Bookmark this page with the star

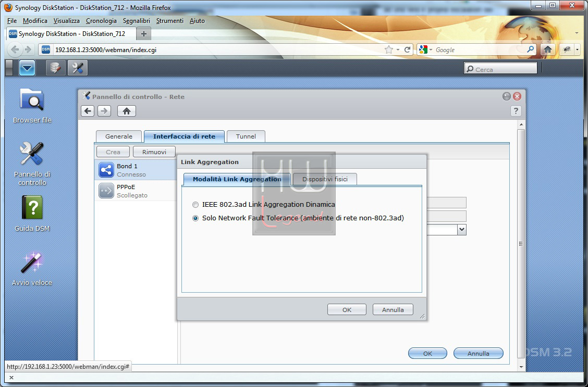(389, 49)
